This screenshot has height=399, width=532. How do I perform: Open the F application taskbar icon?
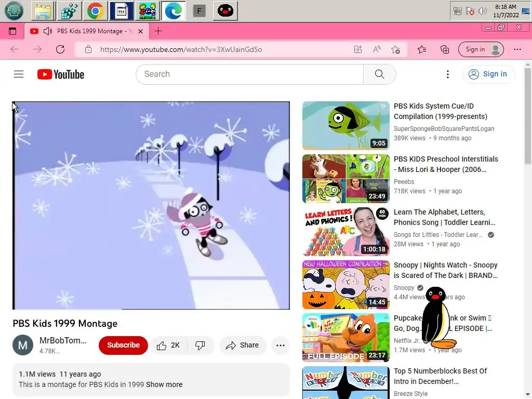[x=199, y=11]
